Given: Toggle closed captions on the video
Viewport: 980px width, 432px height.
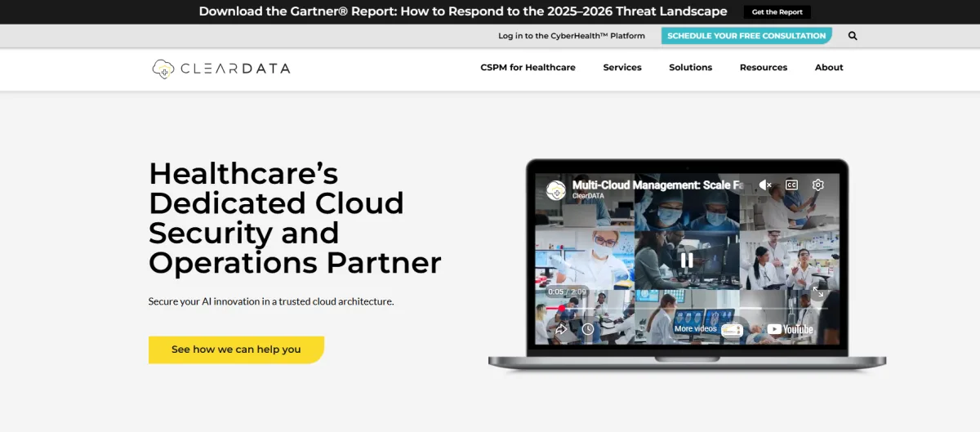Looking at the screenshot, I should [791, 185].
